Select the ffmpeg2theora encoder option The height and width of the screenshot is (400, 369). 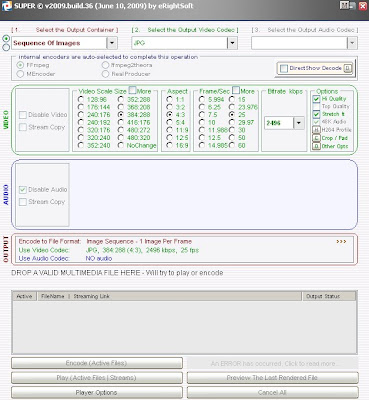[106, 65]
